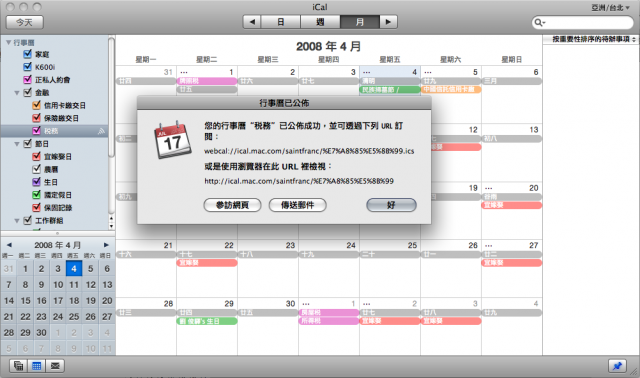Viewport: 640px width, 378px height.
Task: Open the 亞洲/台北 time zone dropdown
Action: coord(610,7)
